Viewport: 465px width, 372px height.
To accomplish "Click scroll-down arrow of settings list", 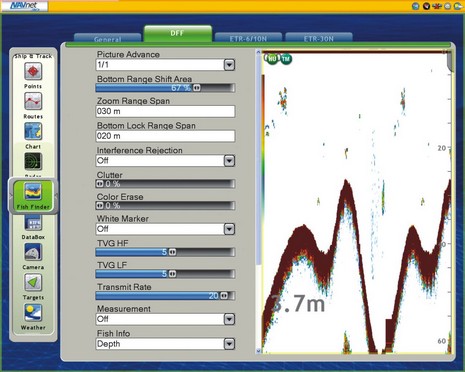I will tap(258, 351).
